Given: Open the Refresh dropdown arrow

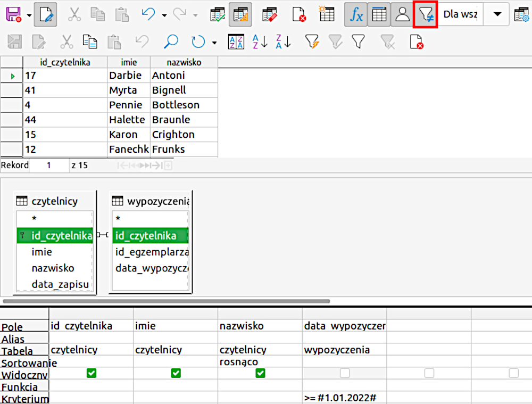Looking at the screenshot, I should coord(214,42).
